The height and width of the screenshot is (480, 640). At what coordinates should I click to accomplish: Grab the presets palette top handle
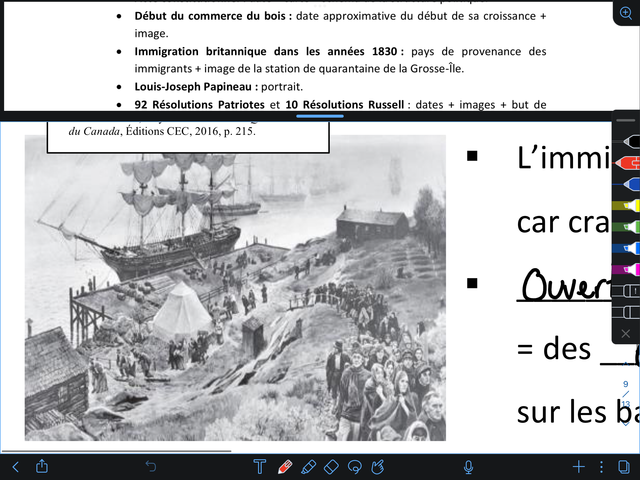(626, 120)
